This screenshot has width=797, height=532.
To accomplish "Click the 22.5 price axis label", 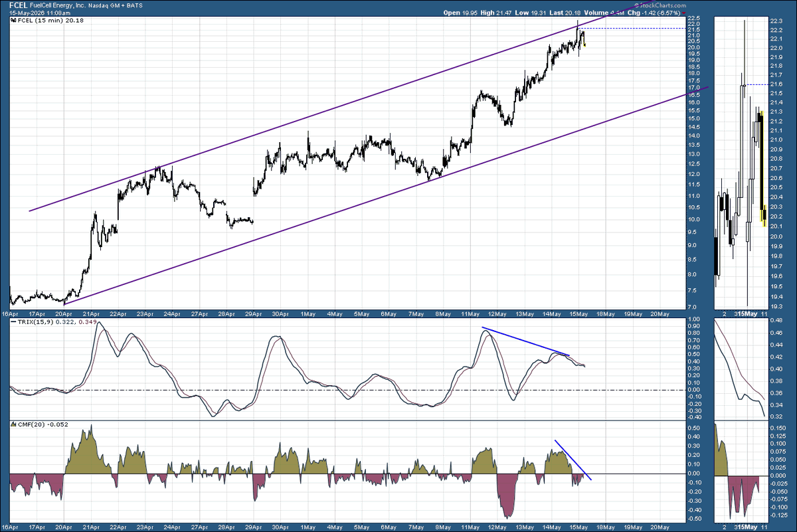I will tap(695, 19).
